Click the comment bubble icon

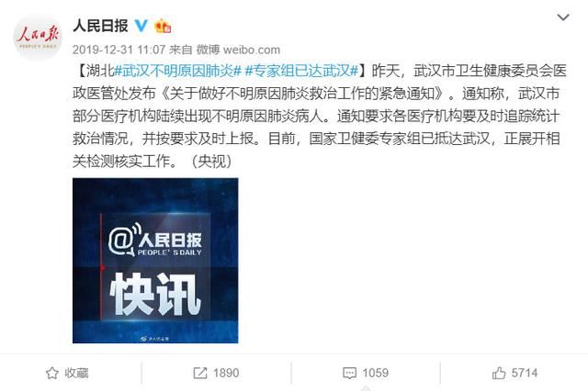(x=349, y=373)
